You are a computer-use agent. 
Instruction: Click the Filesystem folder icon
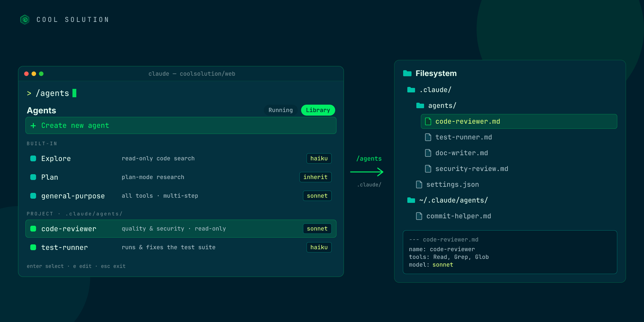point(407,73)
